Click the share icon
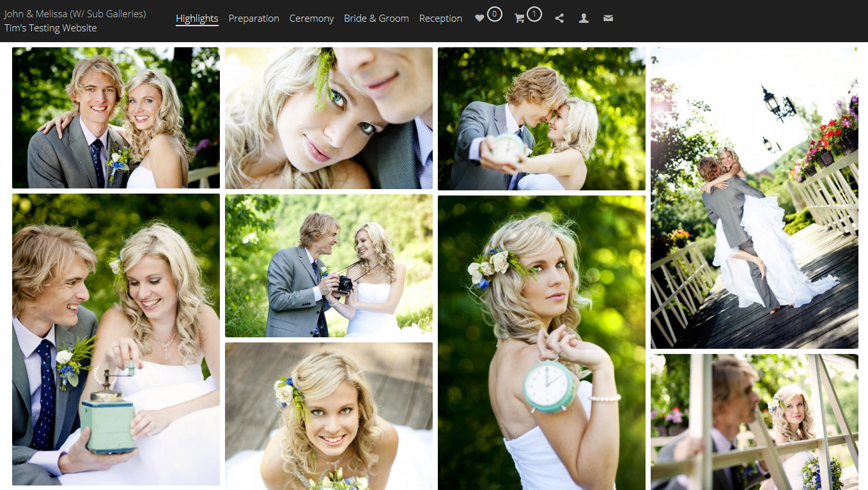 559,19
